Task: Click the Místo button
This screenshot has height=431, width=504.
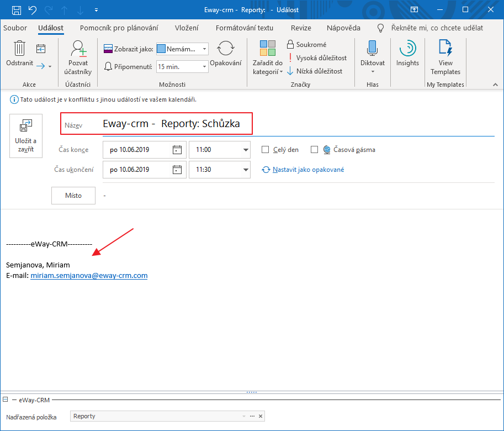Action: (73, 196)
